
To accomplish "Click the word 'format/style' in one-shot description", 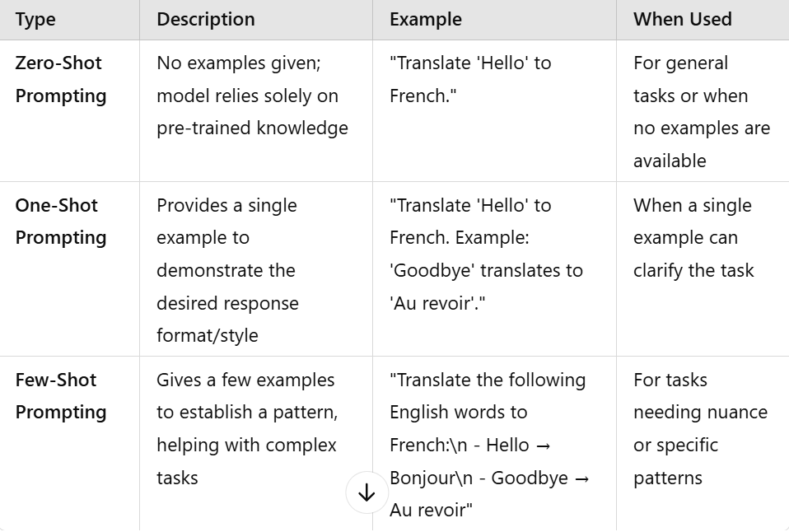I will [208, 335].
